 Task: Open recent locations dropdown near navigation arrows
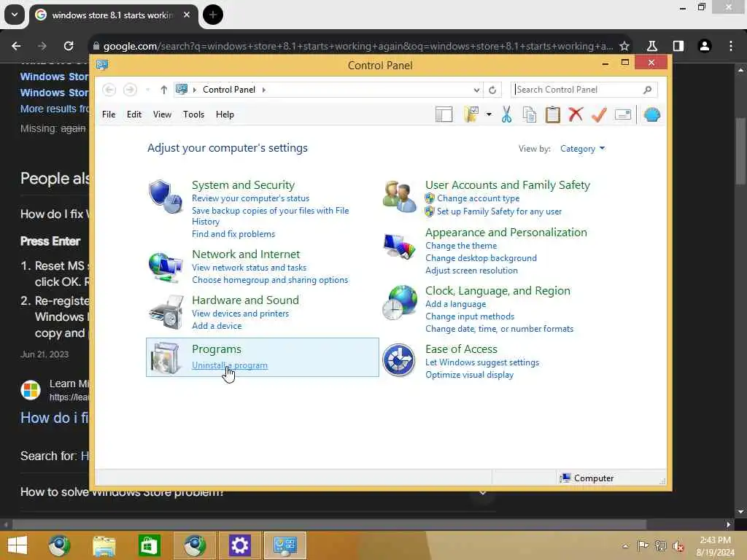coord(148,90)
